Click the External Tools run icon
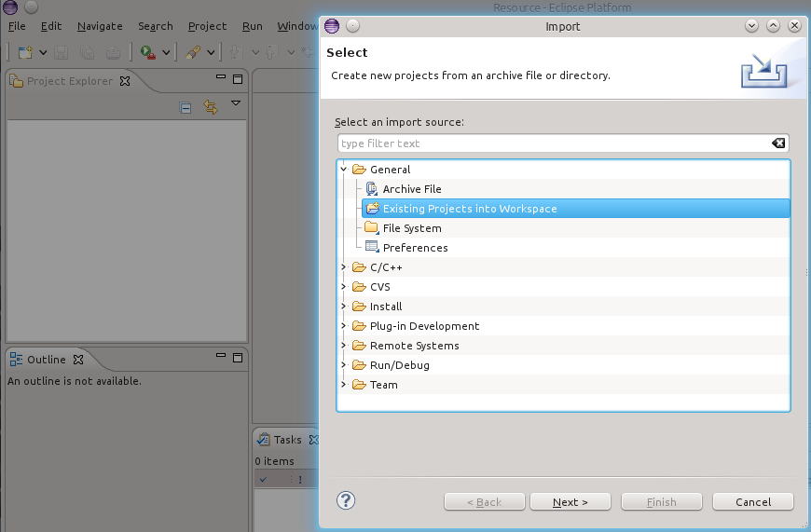This screenshot has height=532, width=811. click(x=147, y=53)
